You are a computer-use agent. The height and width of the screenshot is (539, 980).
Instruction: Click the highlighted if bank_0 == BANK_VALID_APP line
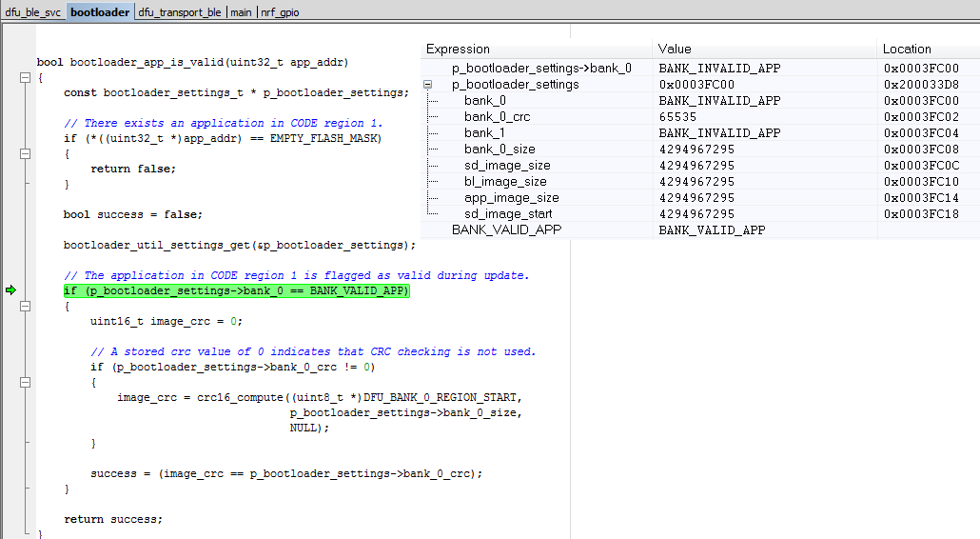click(x=236, y=290)
